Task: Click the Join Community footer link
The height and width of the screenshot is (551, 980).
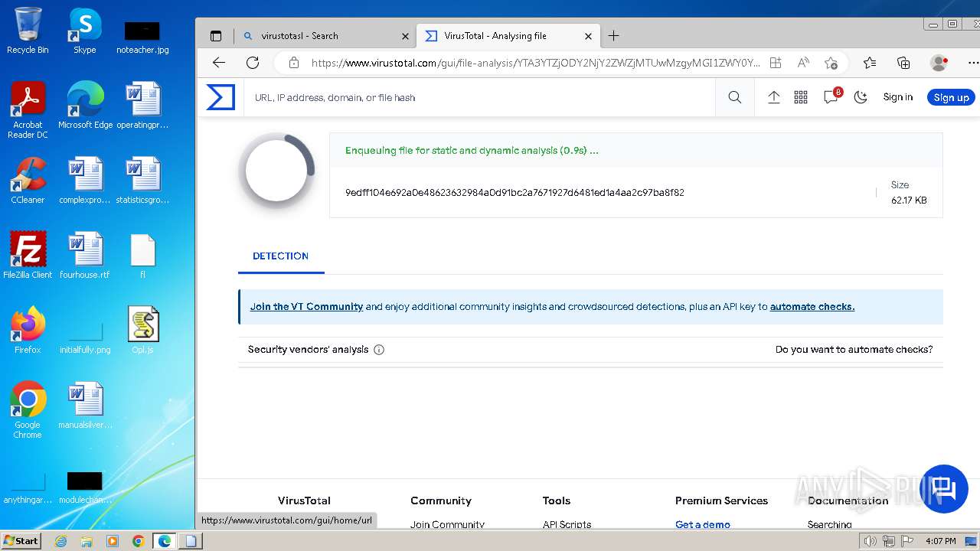Action: pyautogui.click(x=447, y=524)
